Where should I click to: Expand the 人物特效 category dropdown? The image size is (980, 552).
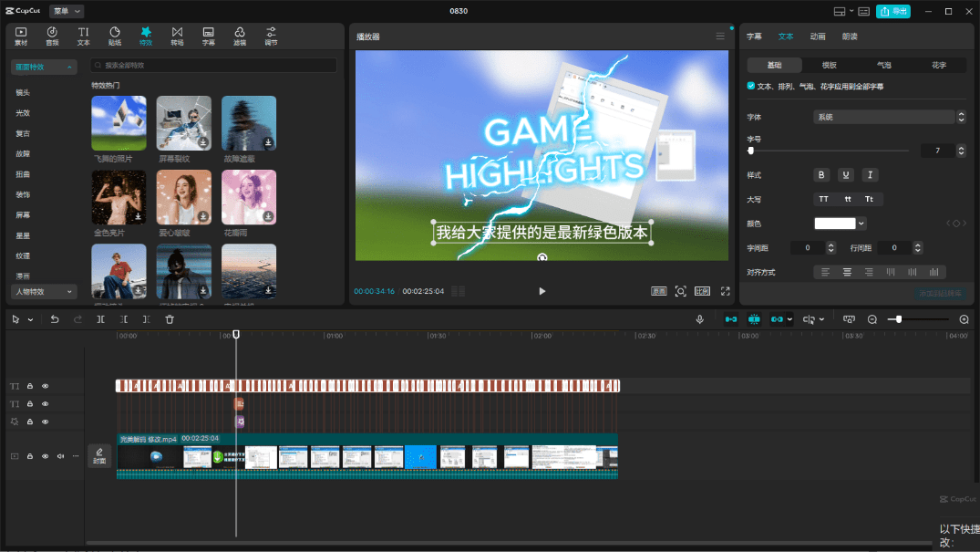44,291
